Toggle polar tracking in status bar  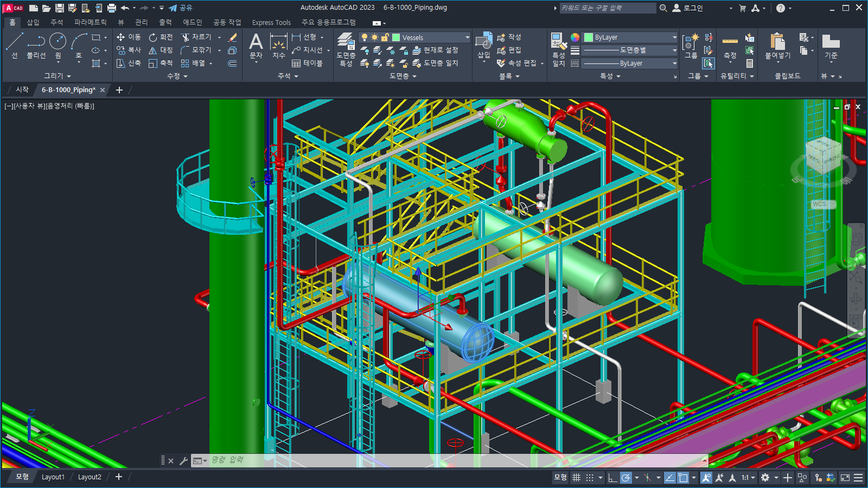[x=626, y=478]
